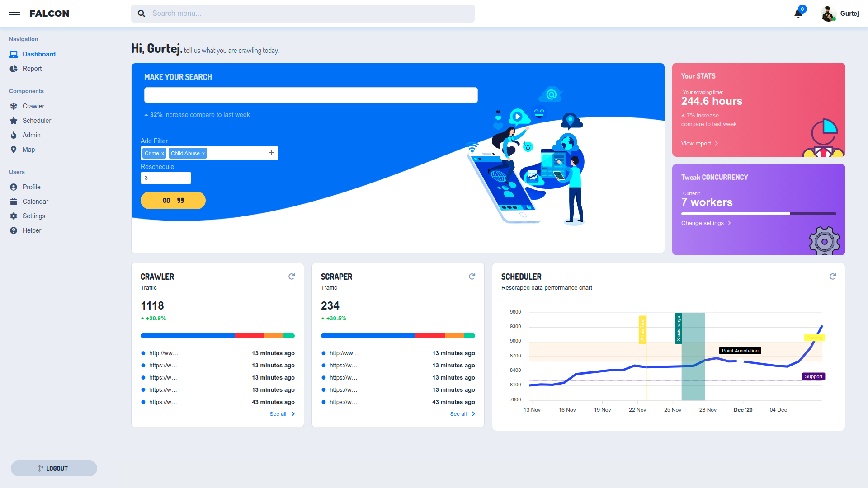Select the Crawler component in sidebar
The image size is (868, 488).
33,106
